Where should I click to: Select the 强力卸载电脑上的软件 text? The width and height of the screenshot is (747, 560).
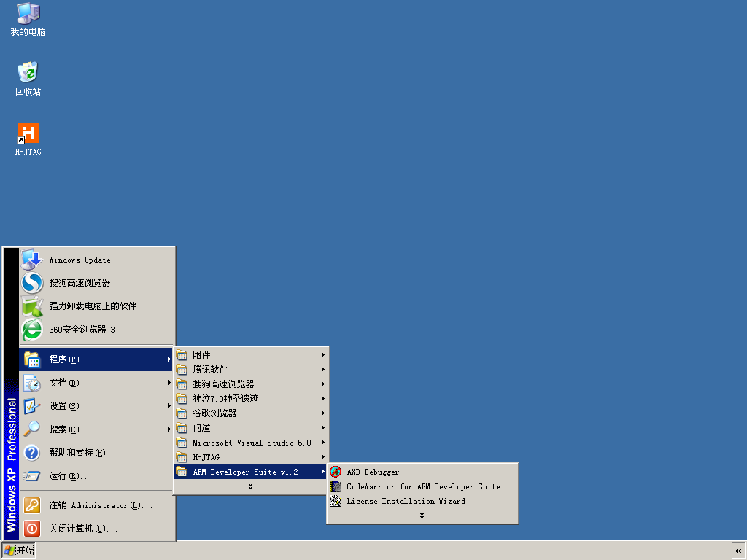(x=93, y=306)
